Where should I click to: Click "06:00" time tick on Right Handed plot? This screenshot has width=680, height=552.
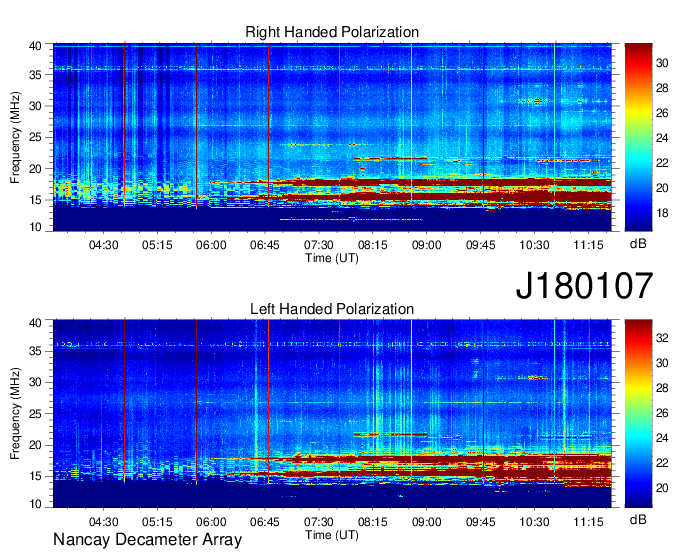[x=211, y=245]
